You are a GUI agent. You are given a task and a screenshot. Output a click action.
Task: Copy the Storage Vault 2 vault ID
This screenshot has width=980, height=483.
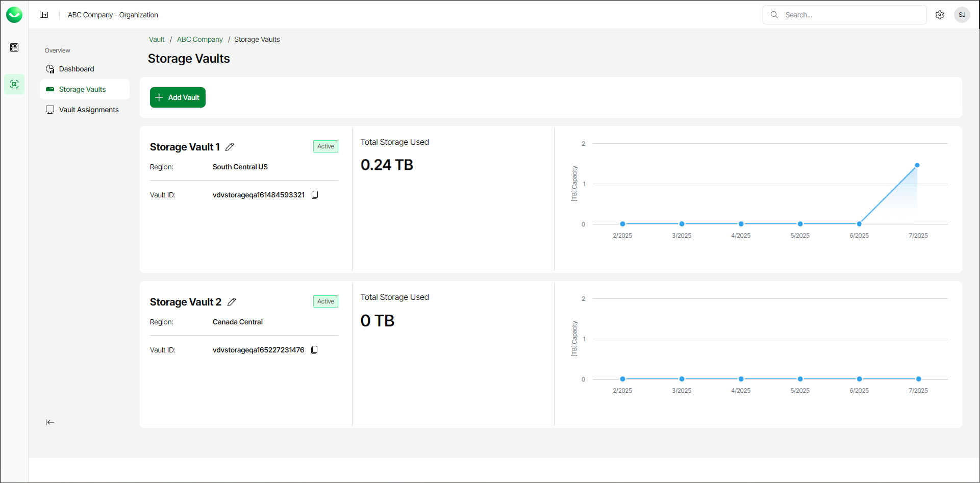[314, 350]
